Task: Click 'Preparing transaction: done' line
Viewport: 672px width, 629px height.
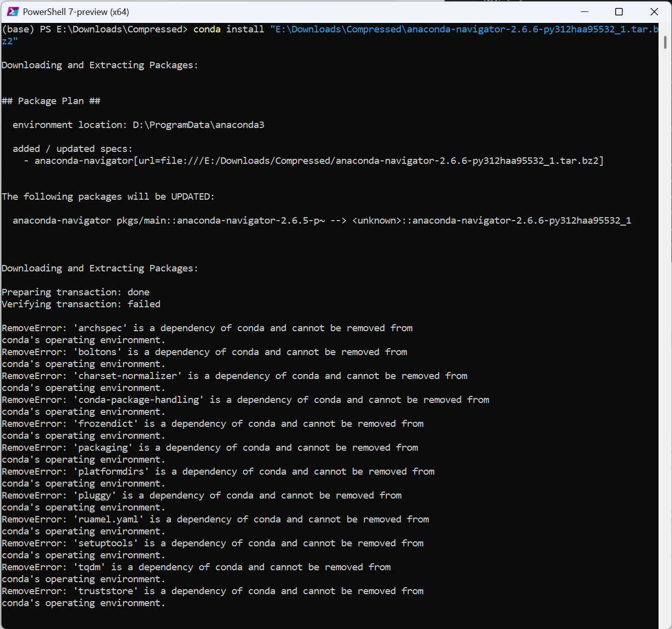Action: [76, 292]
